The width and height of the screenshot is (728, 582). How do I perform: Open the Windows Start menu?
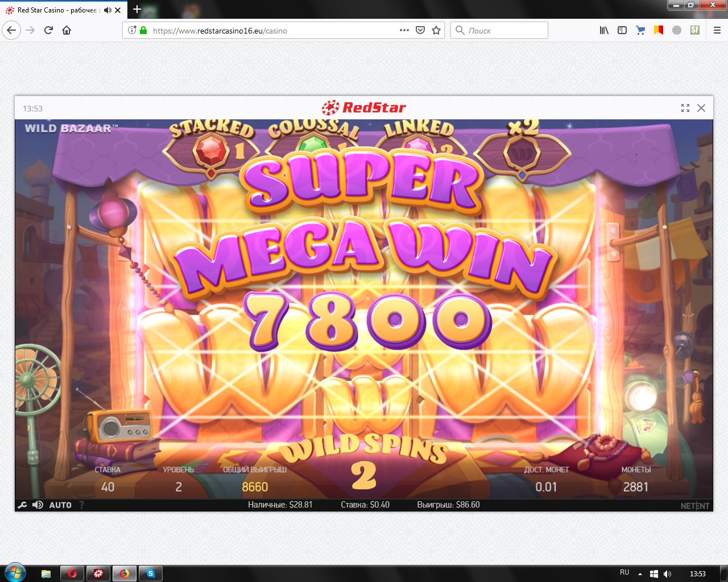14,573
